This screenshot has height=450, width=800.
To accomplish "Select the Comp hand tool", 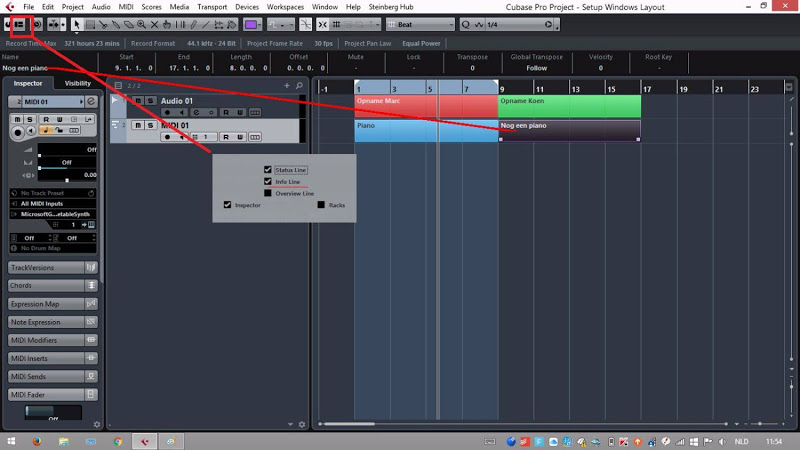I will (167, 24).
